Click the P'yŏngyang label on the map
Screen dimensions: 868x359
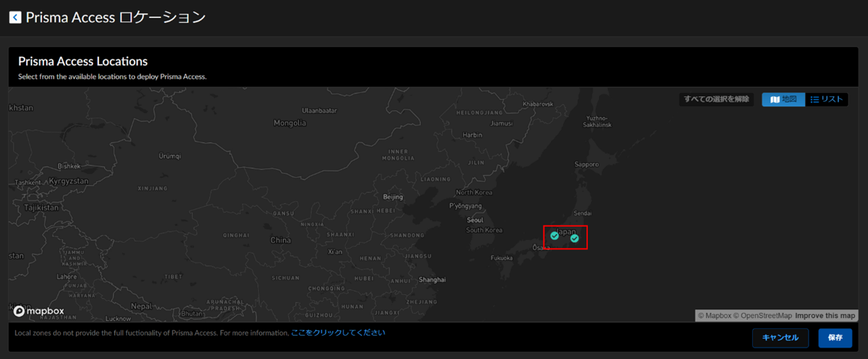[x=465, y=206]
